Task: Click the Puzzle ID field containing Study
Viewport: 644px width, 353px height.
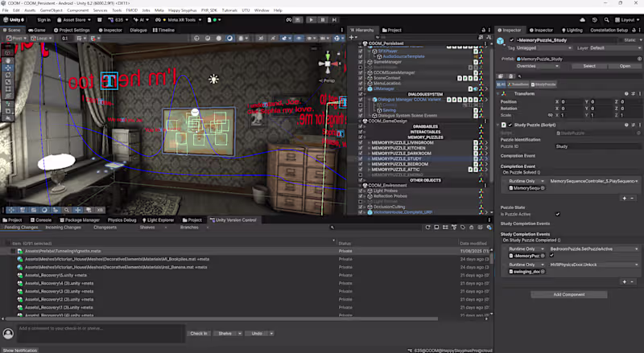Action: [597, 146]
